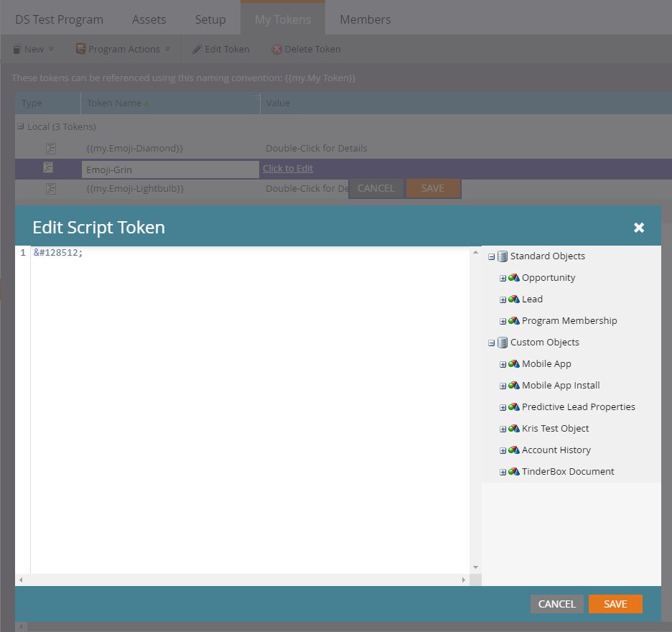Collapse the Standard Objects tree node

coord(491,256)
